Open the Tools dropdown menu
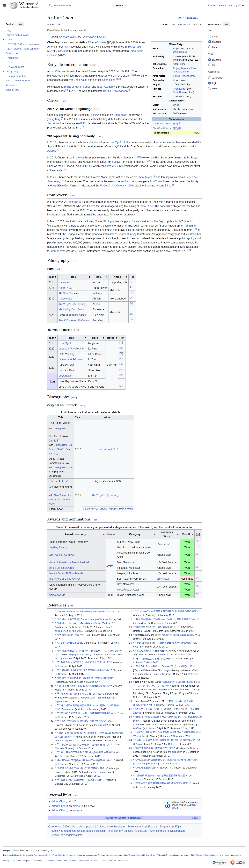Screen dimensions: 249x868 point(197,24)
